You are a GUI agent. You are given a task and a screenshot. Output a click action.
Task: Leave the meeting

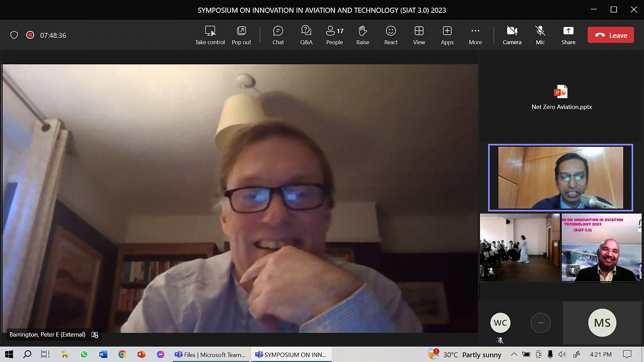pos(611,35)
